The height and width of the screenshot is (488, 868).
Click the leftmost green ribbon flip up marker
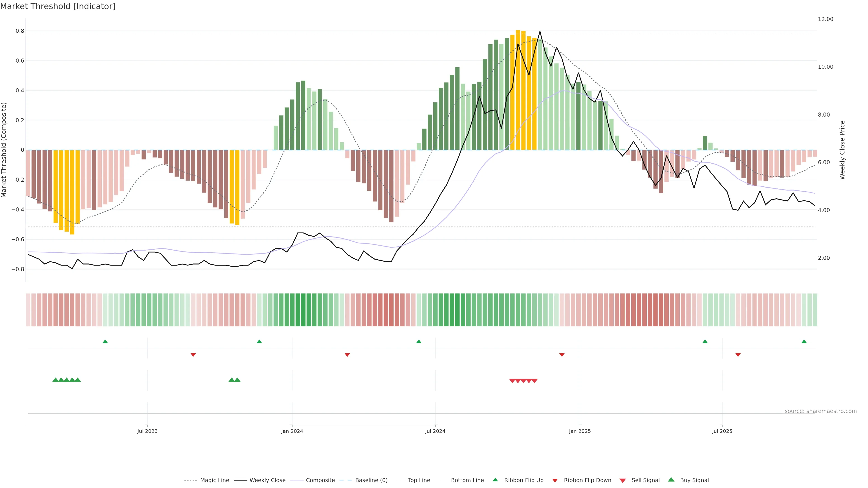(105, 342)
